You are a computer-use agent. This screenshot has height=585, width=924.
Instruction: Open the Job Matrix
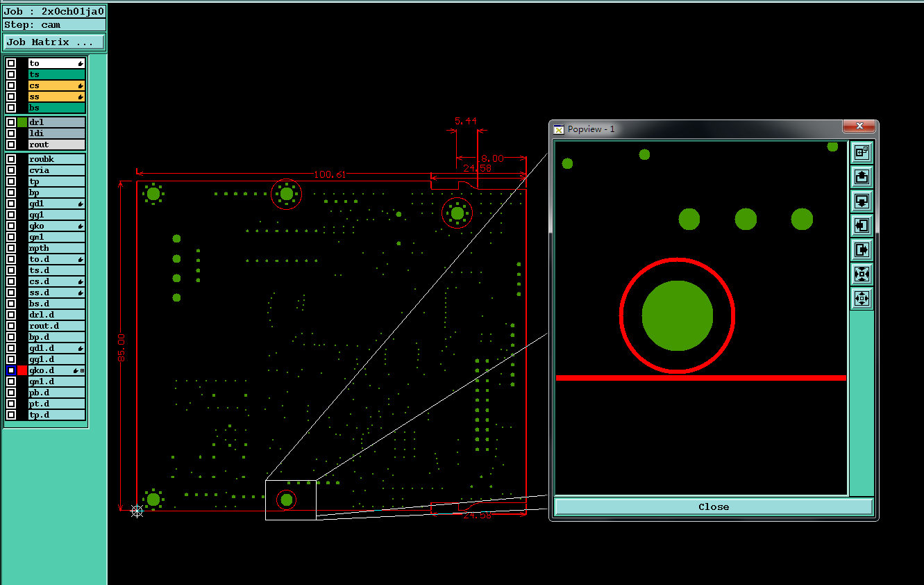coord(53,42)
